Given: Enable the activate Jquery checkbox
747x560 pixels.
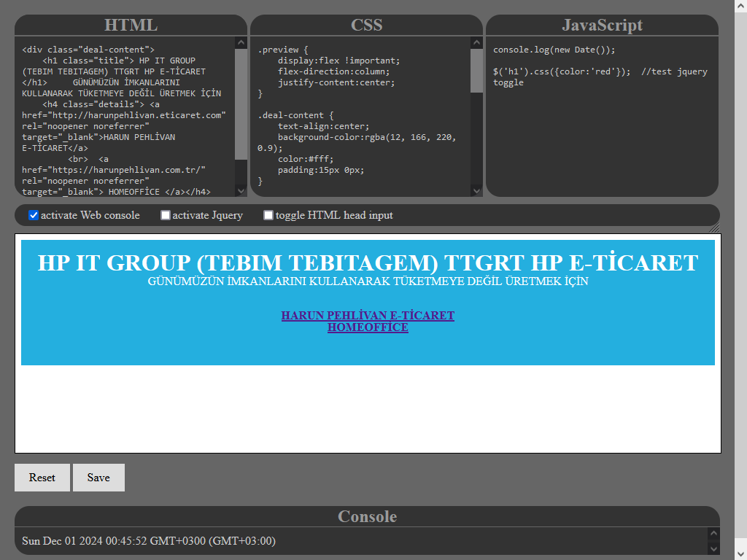Looking at the screenshot, I should coord(166,215).
